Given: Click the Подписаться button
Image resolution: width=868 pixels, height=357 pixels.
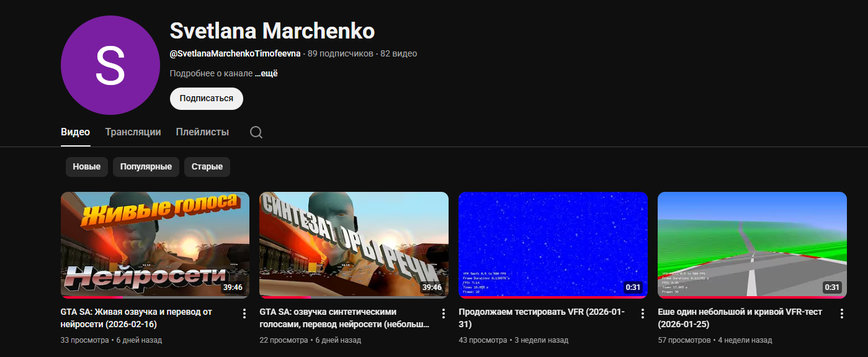Looking at the screenshot, I should point(207,98).
